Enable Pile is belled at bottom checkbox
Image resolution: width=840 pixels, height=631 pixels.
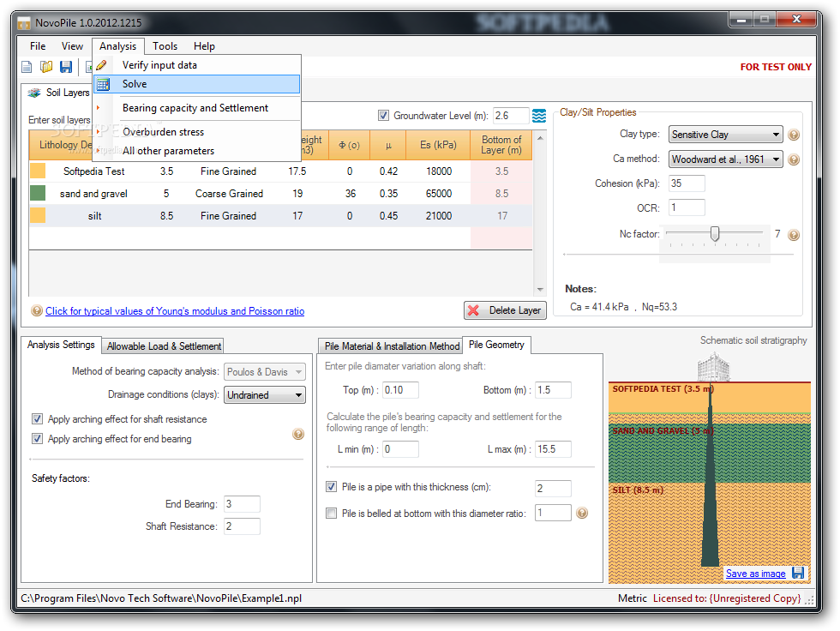[331, 514]
